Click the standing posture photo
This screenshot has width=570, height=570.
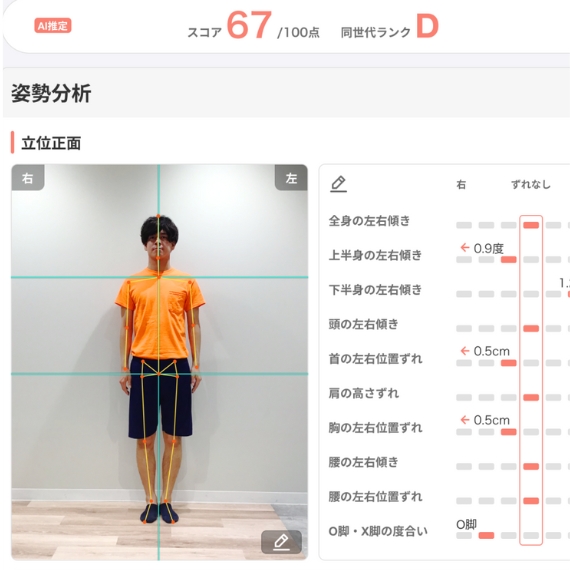click(x=159, y=362)
